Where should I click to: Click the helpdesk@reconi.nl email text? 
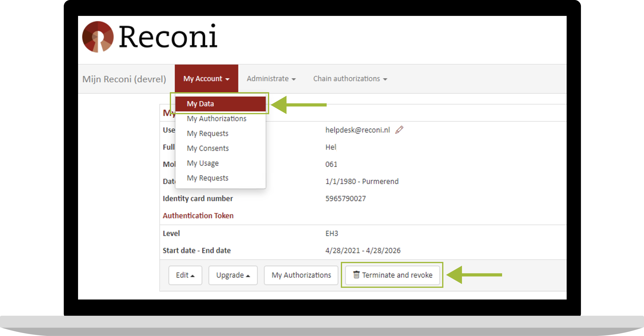click(x=357, y=130)
